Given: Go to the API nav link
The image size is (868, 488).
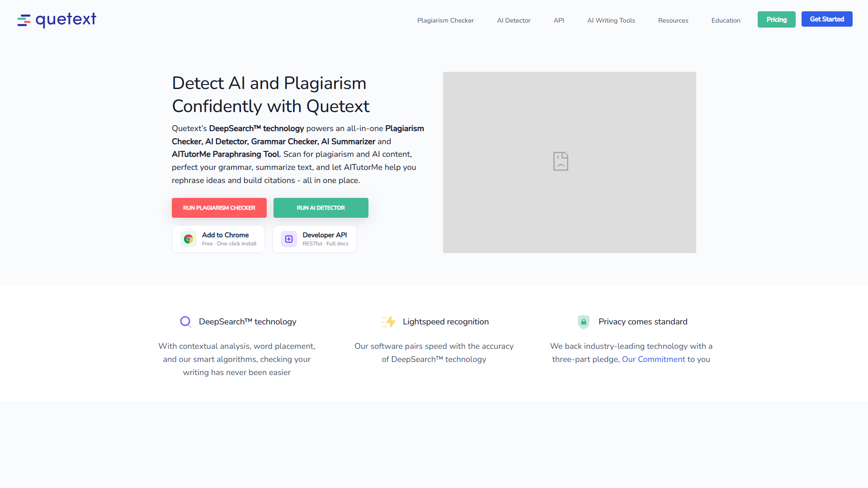Looking at the screenshot, I should point(559,20).
